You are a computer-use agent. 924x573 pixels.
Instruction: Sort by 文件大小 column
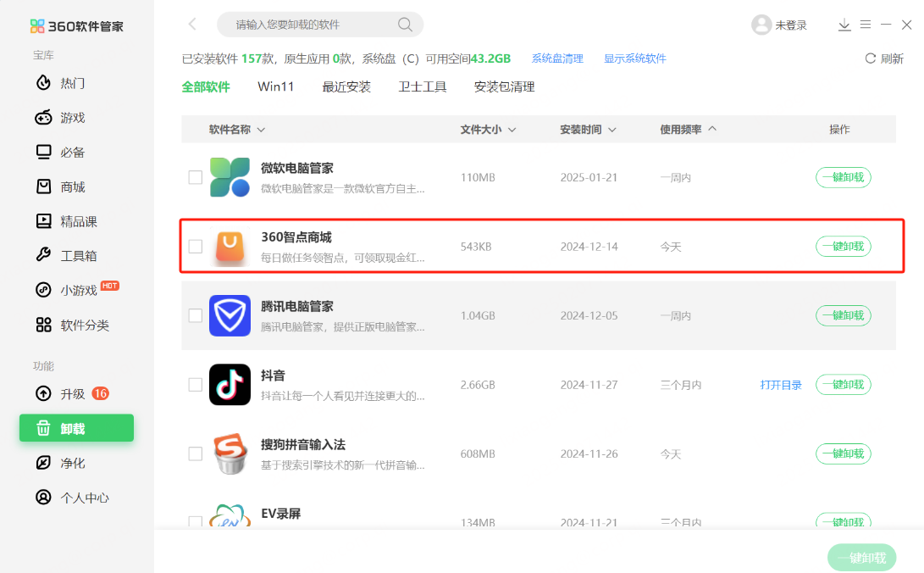pos(488,129)
